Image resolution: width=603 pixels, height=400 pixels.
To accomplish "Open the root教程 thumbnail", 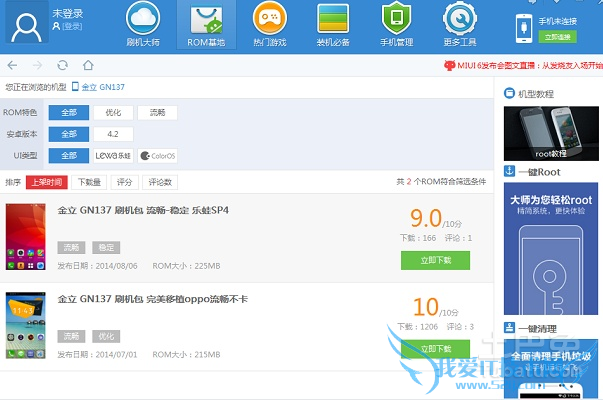I will (x=551, y=133).
